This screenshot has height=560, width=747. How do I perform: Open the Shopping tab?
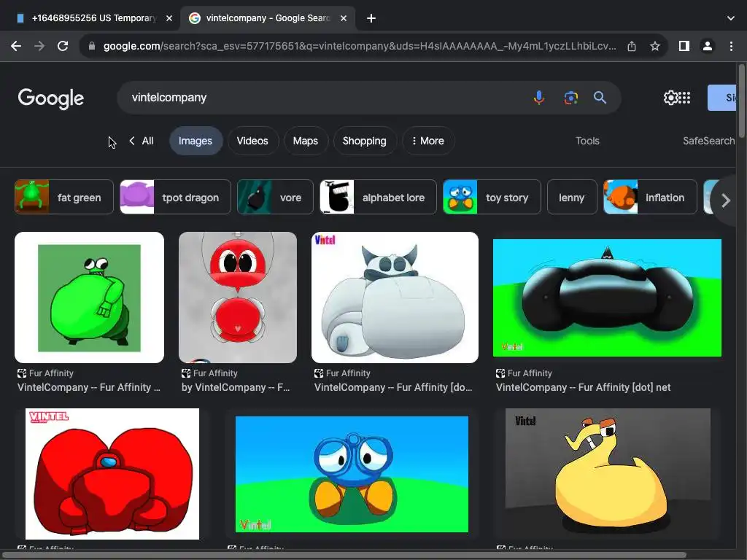point(365,141)
